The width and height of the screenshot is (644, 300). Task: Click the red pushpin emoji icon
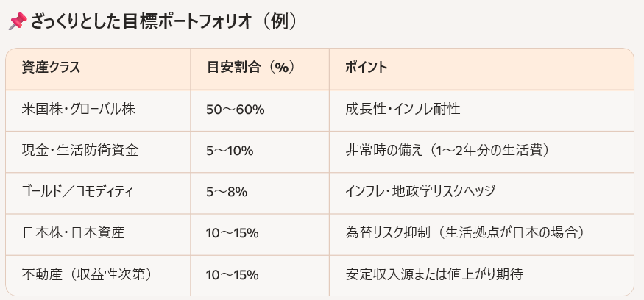coord(18,21)
